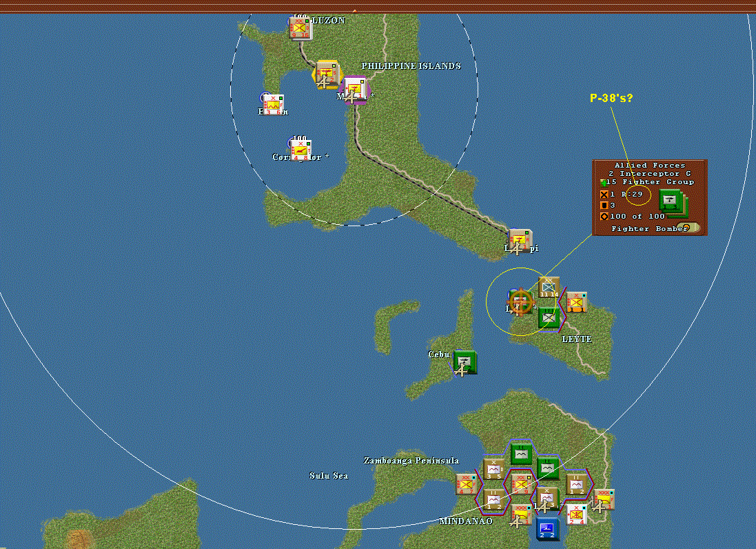Viewport: 756px width, 549px height.
Task: Click the targeted unit under the orange crosshair
Action: point(520,303)
